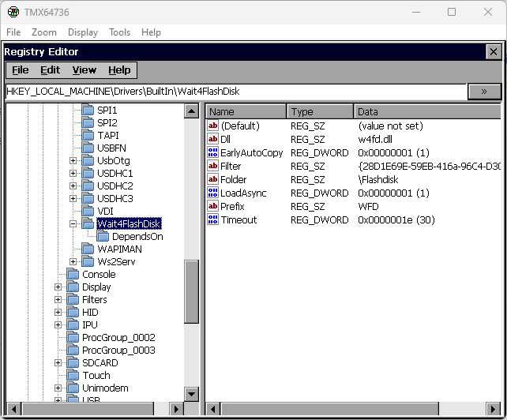Select the Unimodem tree label
This screenshot has height=420, width=507.
pos(105,388)
